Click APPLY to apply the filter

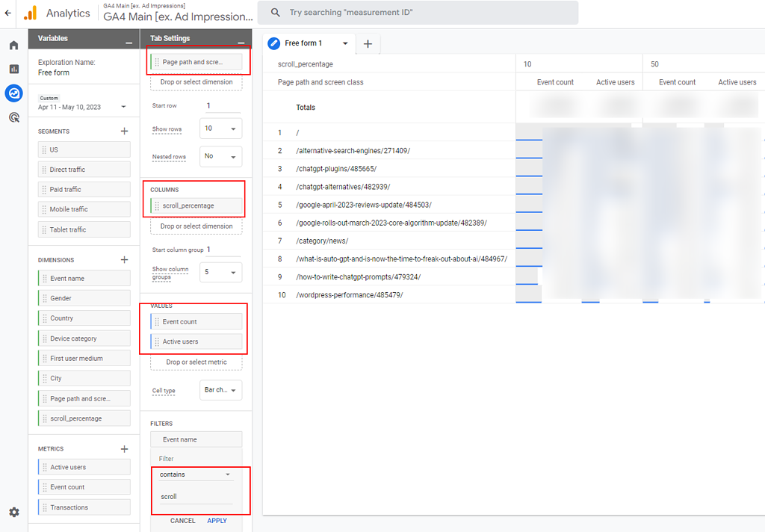point(217,521)
